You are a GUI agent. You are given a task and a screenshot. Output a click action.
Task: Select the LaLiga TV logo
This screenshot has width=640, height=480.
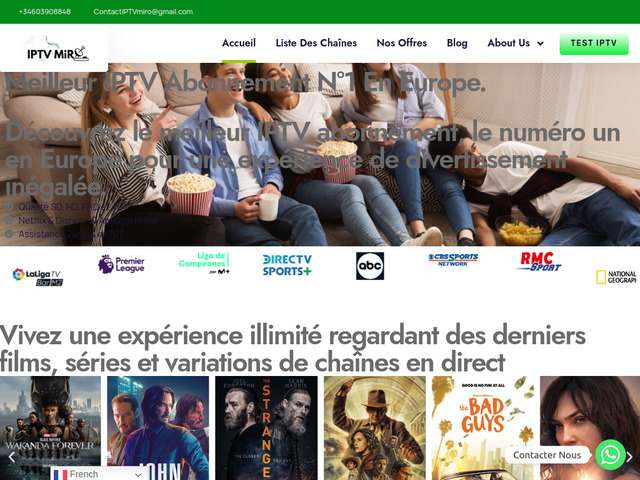(x=38, y=277)
